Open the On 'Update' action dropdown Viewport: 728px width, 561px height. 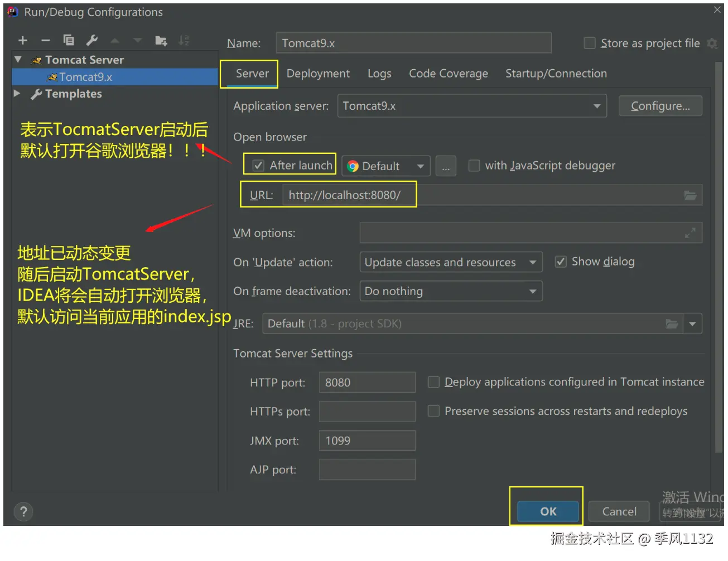point(451,262)
